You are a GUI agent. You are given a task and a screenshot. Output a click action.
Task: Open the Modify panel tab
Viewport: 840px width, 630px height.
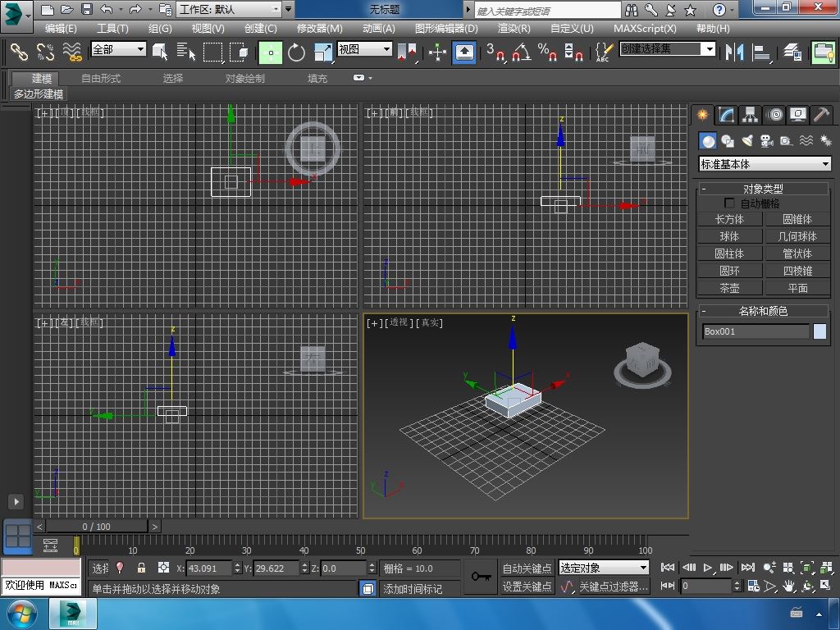[x=726, y=115]
